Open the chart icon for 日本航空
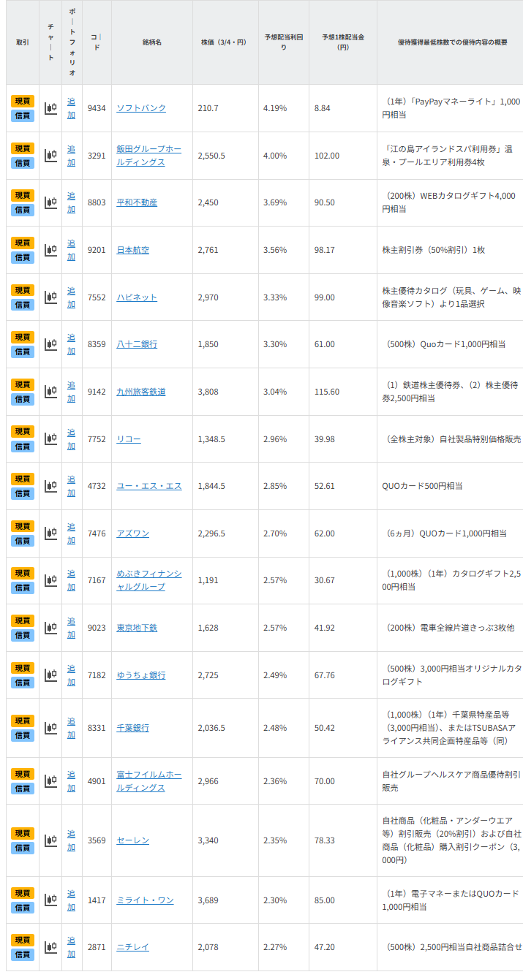 click(x=50, y=250)
